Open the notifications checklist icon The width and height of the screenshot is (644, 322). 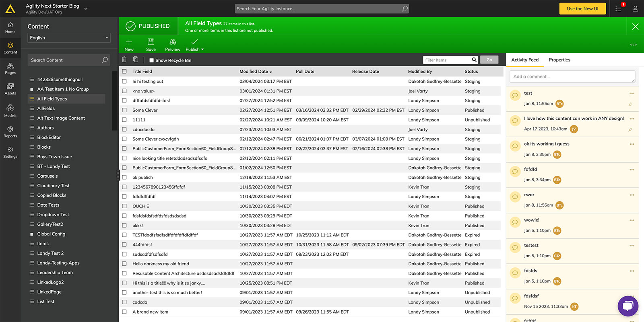[619, 8]
